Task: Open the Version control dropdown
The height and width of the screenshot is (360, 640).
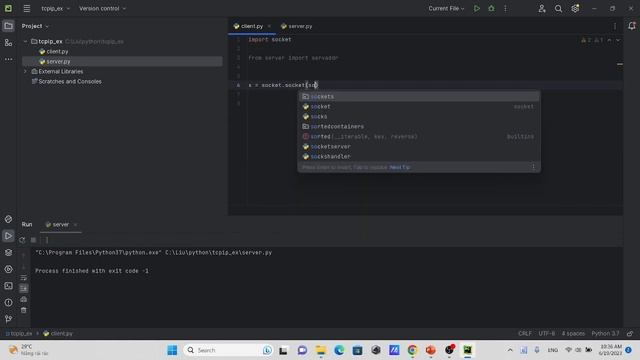Action: pyautogui.click(x=102, y=8)
